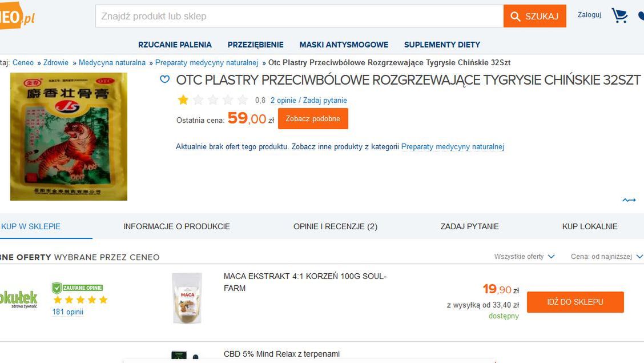Click the Zobacz podobne button
The image size is (644, 363).
tap(313, 119)
